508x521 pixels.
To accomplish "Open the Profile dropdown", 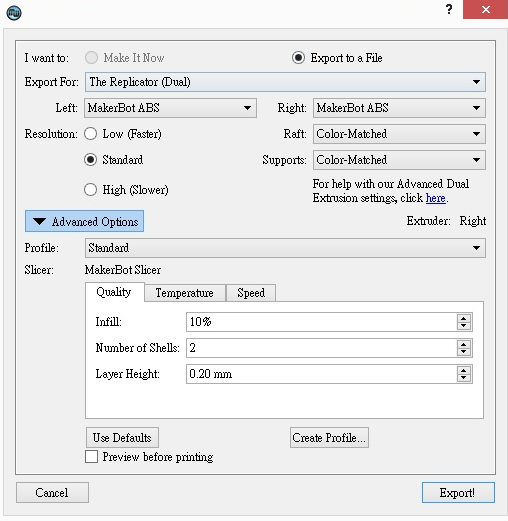I will click(285, 248).
